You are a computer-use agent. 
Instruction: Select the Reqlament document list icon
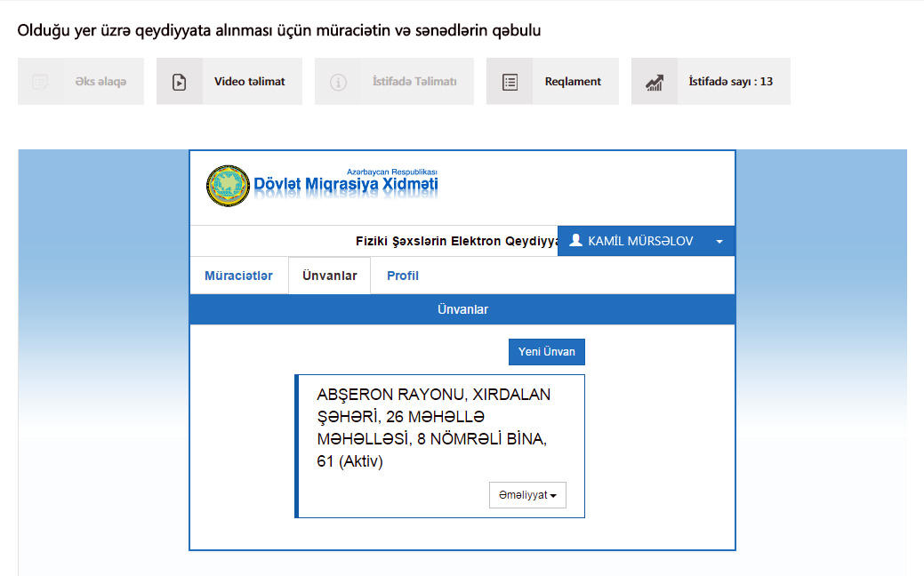pos(510,81)
